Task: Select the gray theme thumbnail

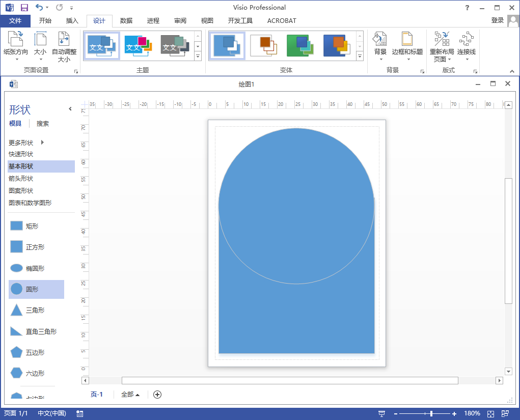Action: [175, 46]
